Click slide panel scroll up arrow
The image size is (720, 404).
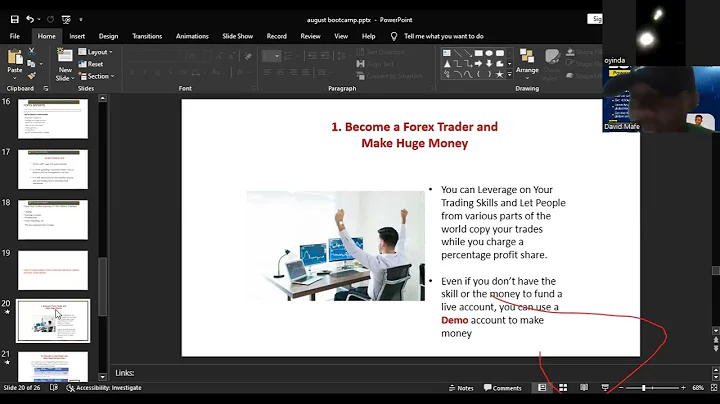coord(102,98)
